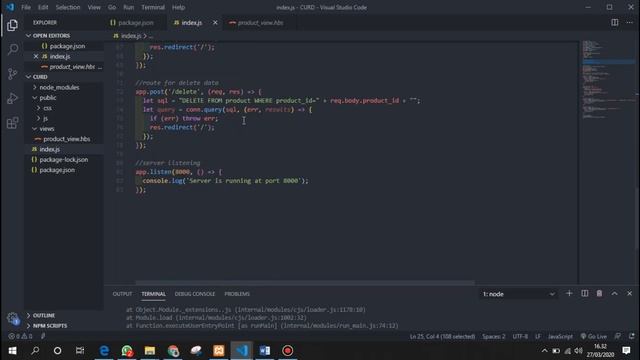Expand the js folder

click(x=45, y=118)
